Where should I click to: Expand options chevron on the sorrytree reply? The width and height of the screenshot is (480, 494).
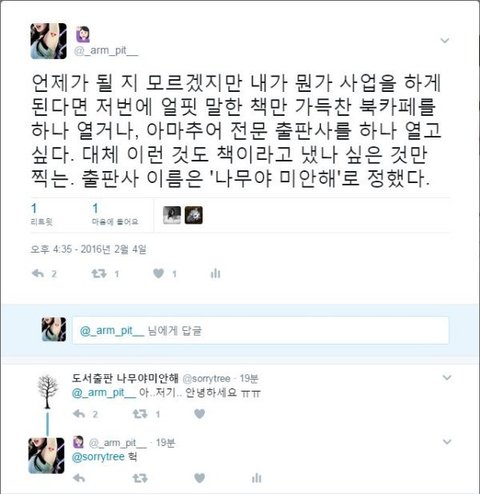point(446,378)
